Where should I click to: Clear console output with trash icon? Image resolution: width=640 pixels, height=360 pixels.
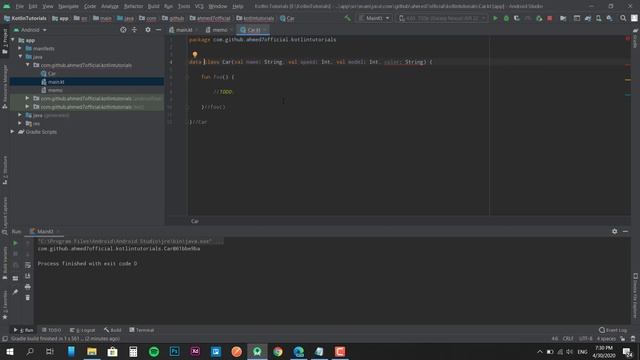(28, 298)
